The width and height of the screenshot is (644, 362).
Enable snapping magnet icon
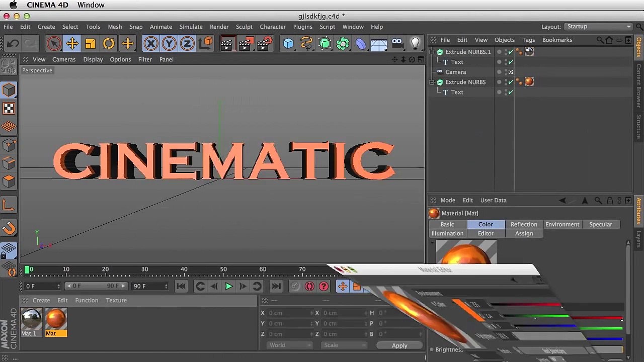(9, 229)
